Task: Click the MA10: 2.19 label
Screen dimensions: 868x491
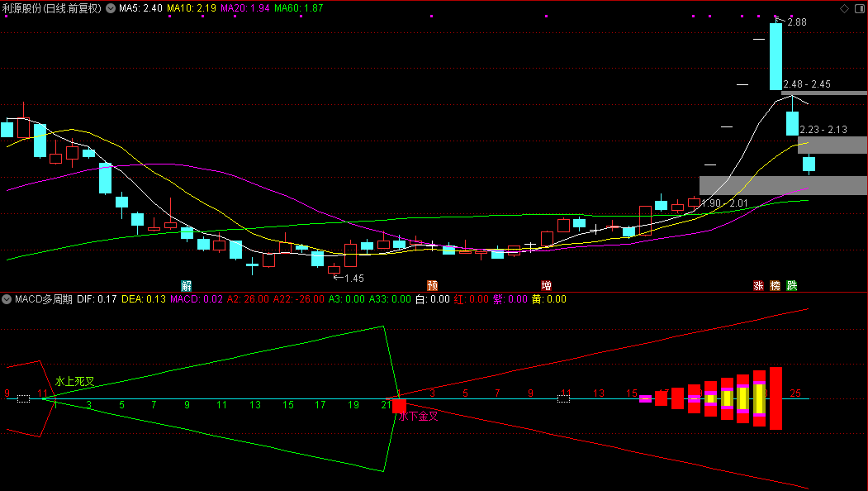Action: click(192, 8)
